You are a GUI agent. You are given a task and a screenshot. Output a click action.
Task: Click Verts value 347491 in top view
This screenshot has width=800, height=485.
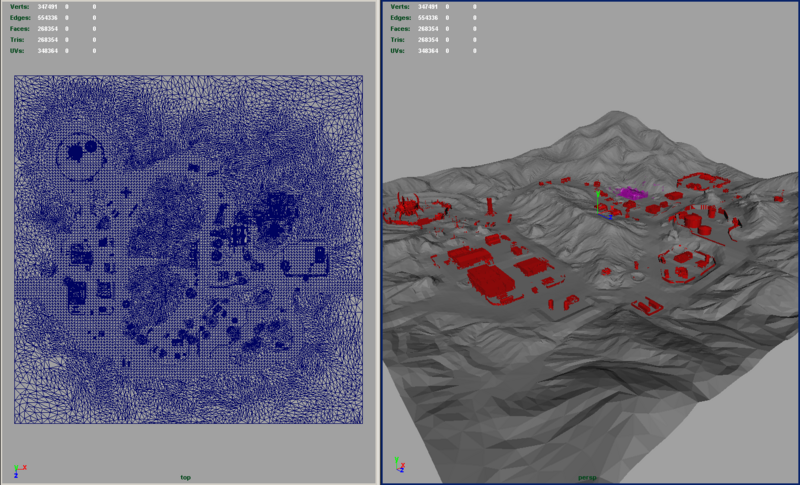click(x=47, y=7)
